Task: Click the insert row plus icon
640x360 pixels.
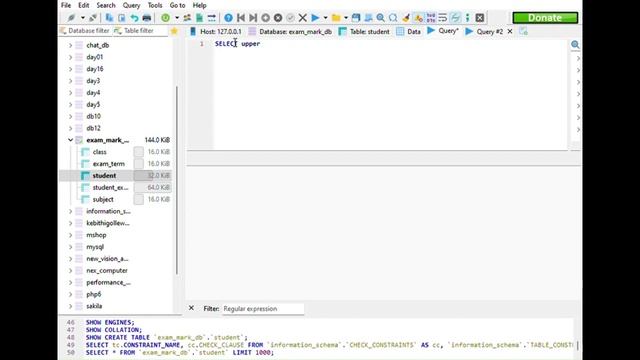Action: [x=265, y=18]
